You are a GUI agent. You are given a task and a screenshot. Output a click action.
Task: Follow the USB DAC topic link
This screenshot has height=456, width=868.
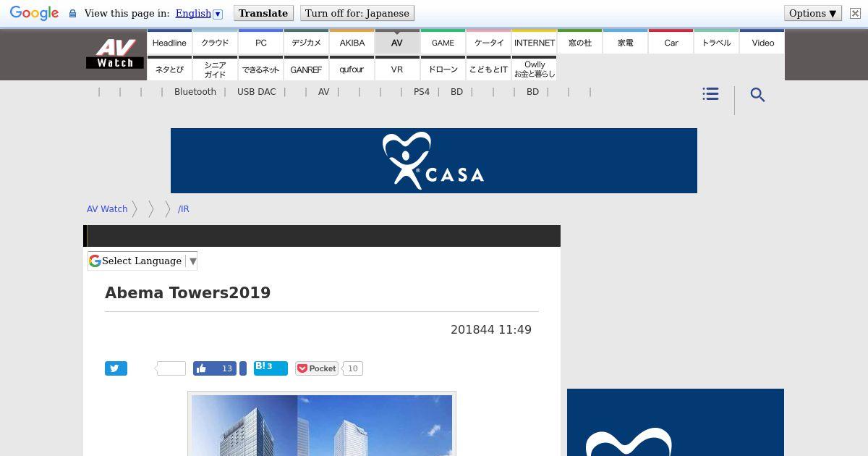[x=257, y=92]
